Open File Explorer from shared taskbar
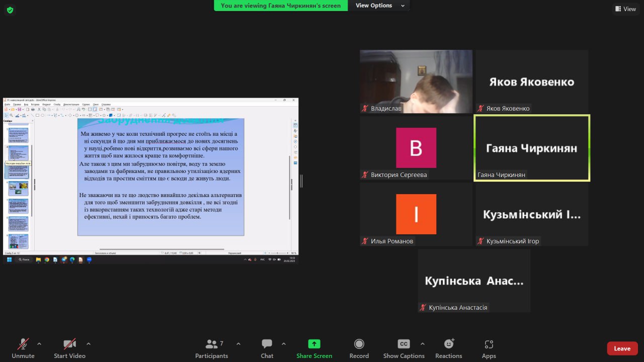This screenshot has width=644, height=362. 38,259
